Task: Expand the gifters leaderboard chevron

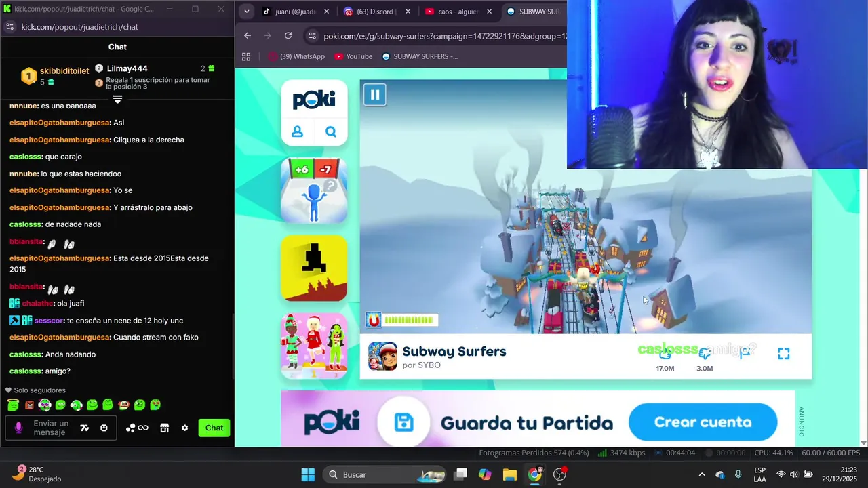Action: click(117, 100)
